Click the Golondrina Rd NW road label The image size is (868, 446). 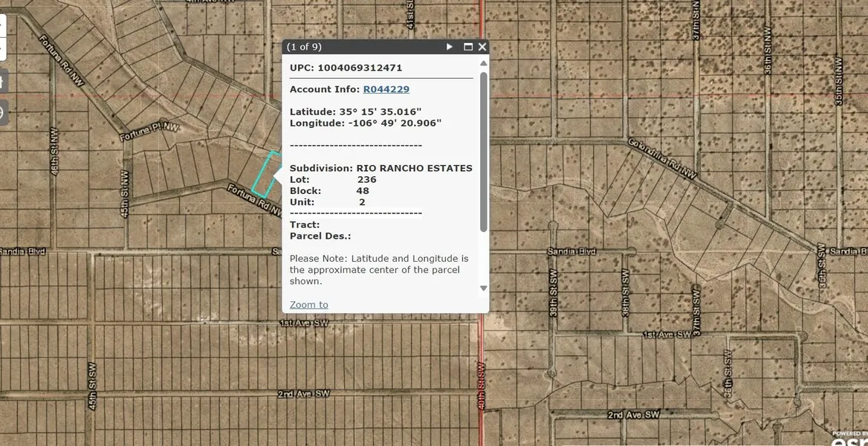[x=661, y=158]
